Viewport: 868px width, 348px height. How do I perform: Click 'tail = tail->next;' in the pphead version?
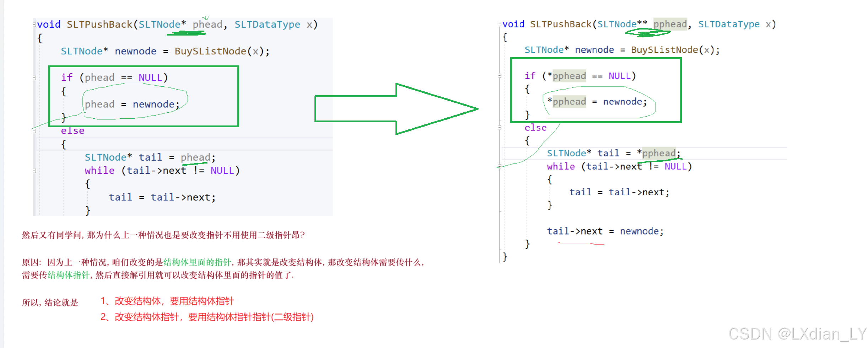point(619,192)
